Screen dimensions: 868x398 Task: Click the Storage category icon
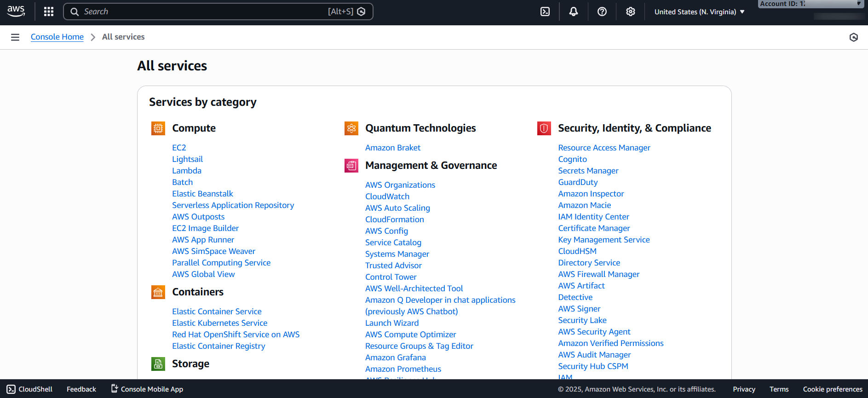pos(158,364)
